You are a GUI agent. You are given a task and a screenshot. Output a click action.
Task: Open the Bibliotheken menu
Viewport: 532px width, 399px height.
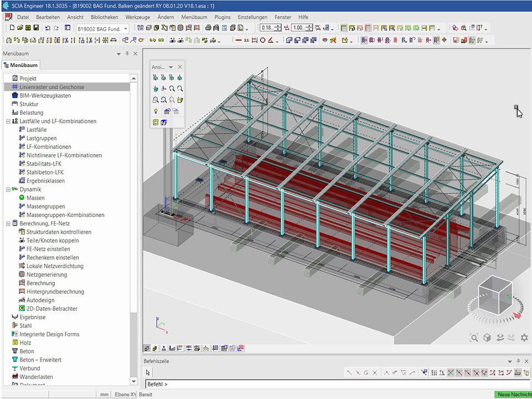tap(104, 17)
